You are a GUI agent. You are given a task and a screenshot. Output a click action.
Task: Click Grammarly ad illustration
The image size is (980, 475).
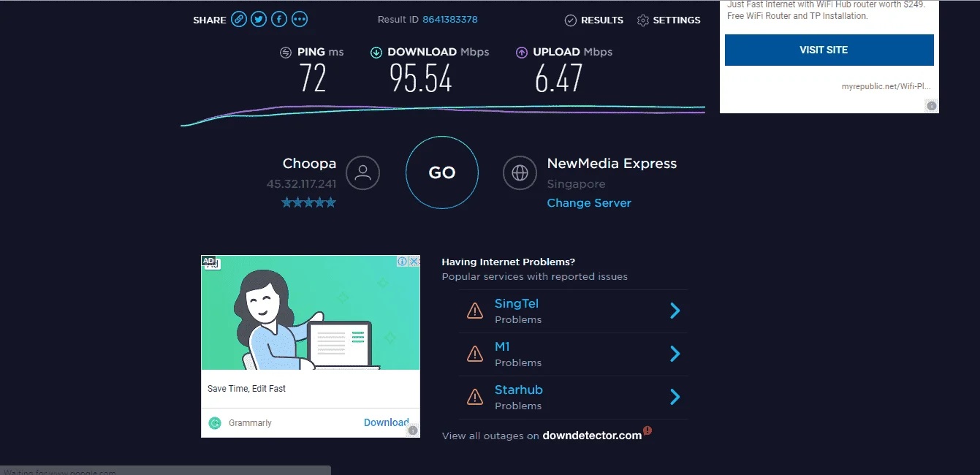coord(311,313)
